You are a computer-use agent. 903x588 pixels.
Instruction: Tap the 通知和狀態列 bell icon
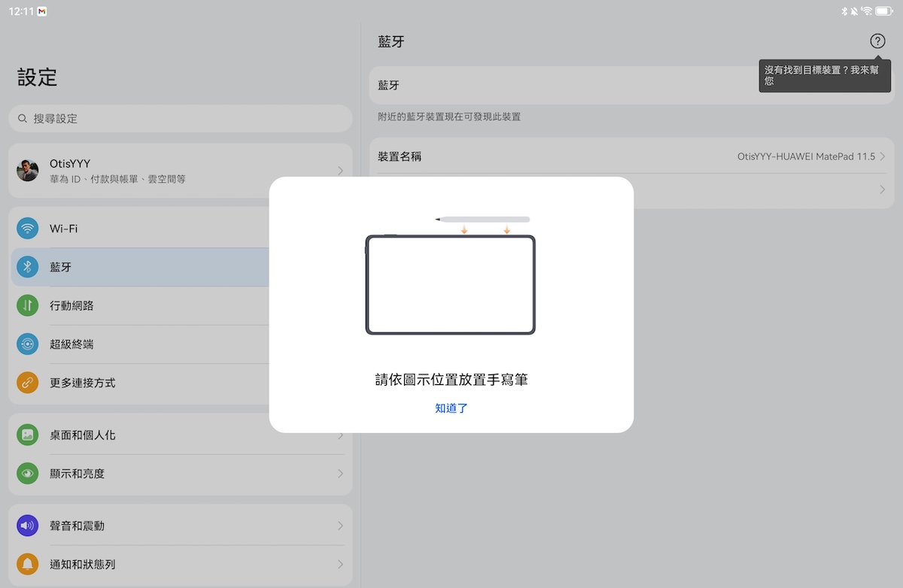[28, 564]
